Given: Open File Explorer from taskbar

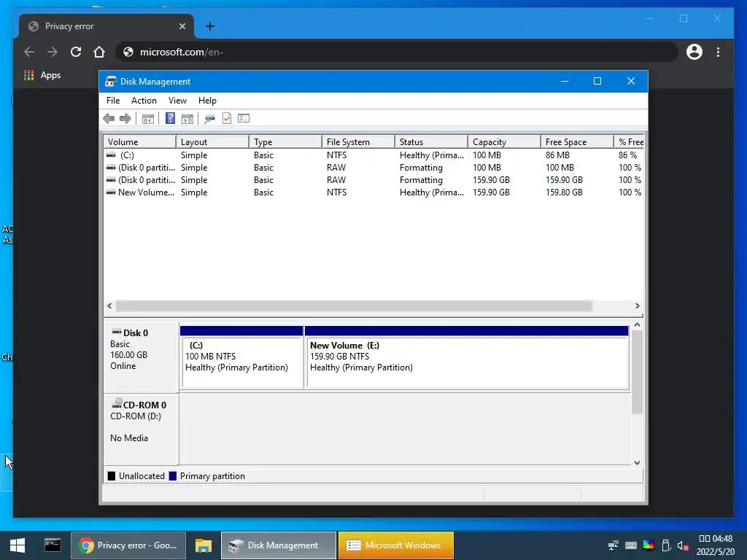Looking at the screenshot, I should pos(204,545).
